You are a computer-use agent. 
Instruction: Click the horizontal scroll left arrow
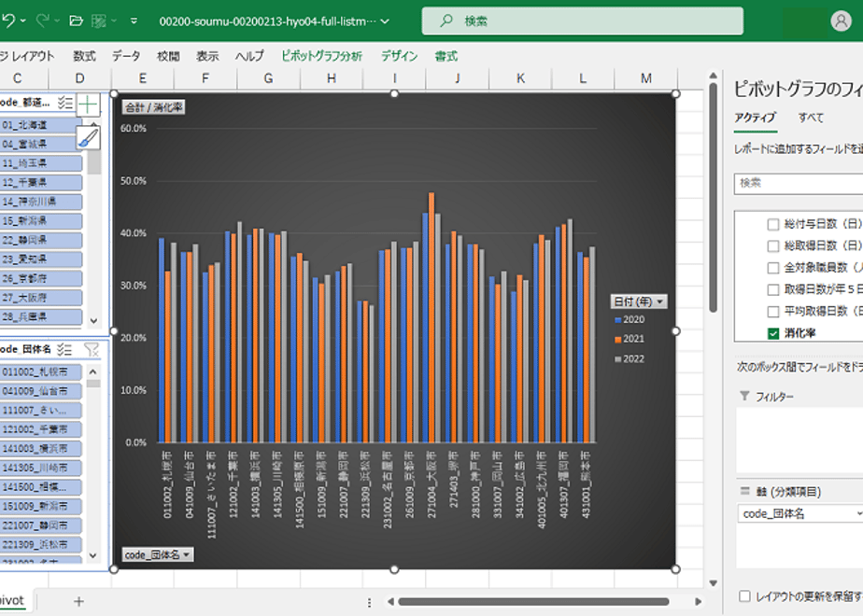(x=390, y=602)
